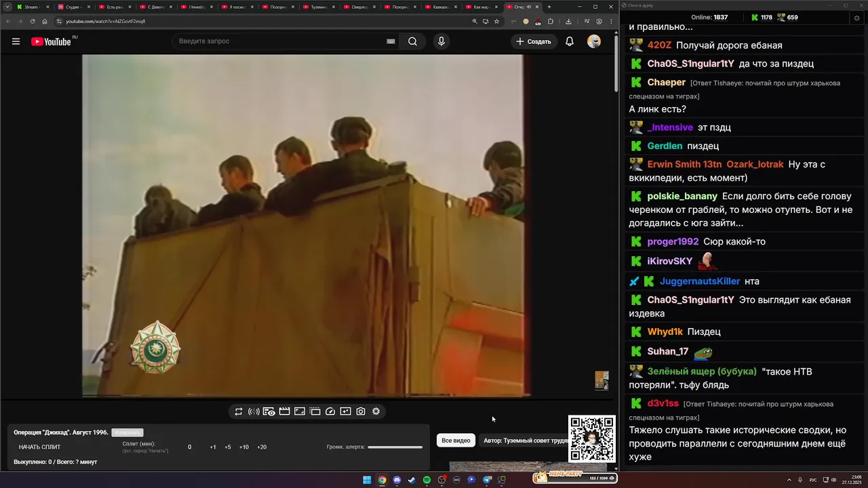
Task: Click username proger1992 in chat
Action: click(x=673, y=241)
